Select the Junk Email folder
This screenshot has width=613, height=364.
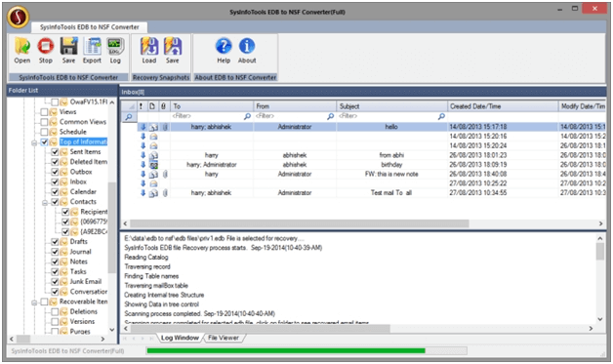[86, 281]
